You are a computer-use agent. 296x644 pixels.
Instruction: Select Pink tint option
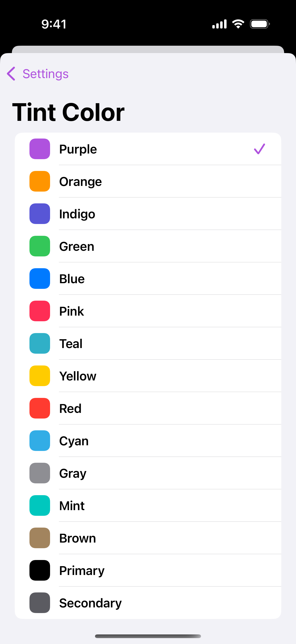coord(148,311)
